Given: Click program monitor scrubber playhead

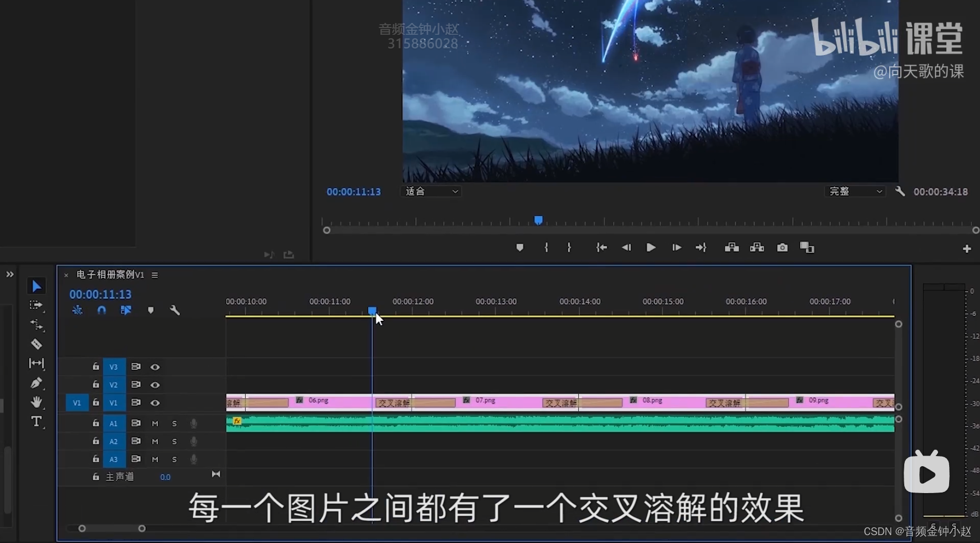Looking at the screenshot, I should click(538, 220).
